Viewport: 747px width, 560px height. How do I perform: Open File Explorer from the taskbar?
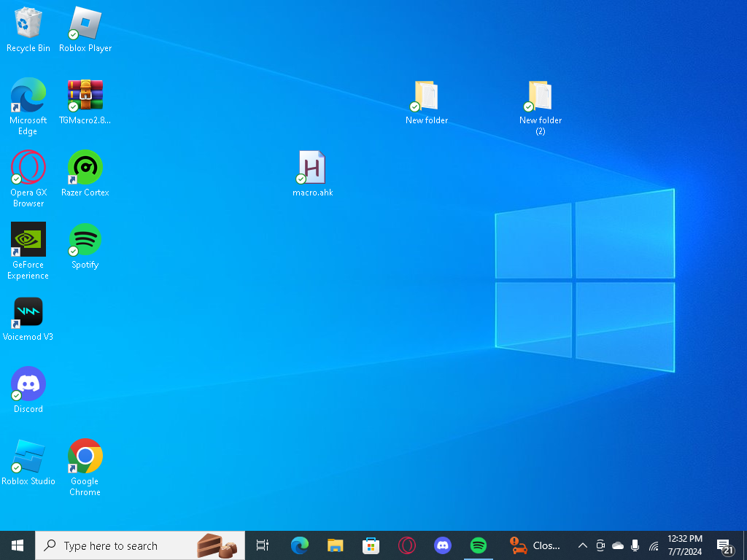[x=335, y=545]
